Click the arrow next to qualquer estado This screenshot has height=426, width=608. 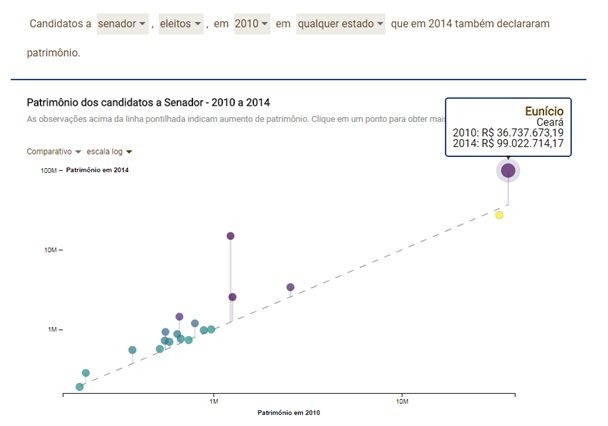[x=380, y=24]
